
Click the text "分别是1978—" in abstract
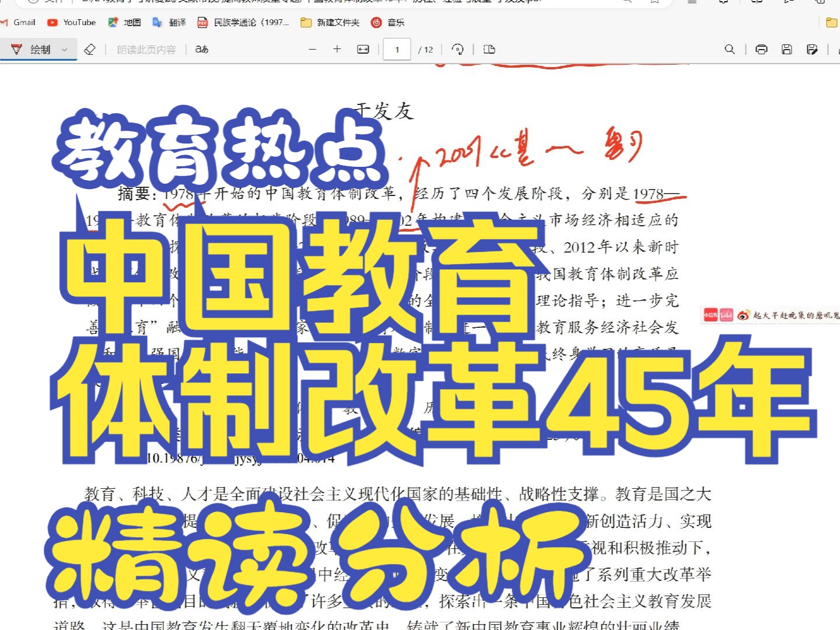631,193
